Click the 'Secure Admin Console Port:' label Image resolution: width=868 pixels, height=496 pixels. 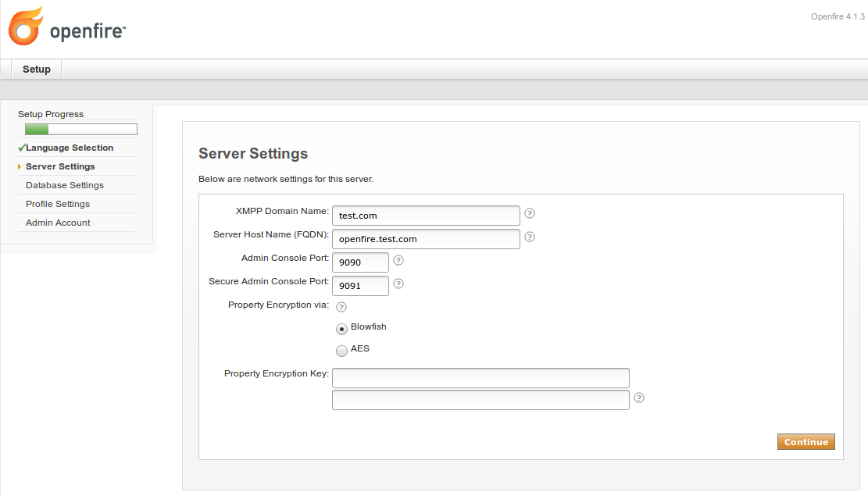click(x=269, y=281)
